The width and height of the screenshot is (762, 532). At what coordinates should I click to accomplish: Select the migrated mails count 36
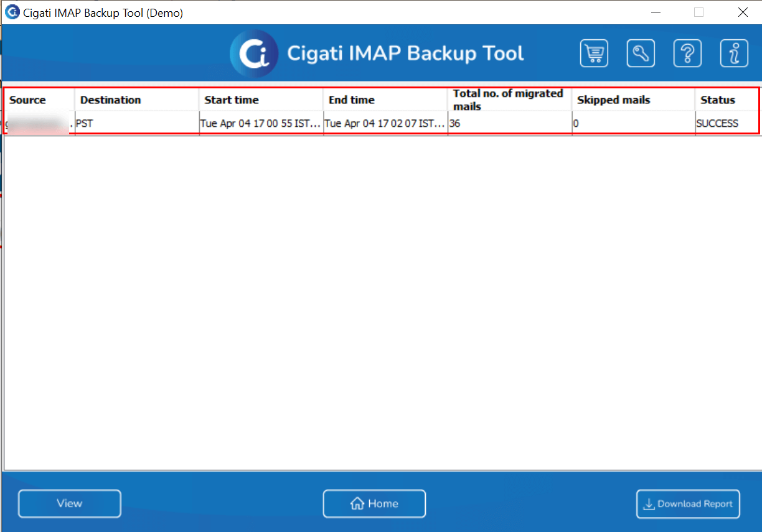[509, 123]
